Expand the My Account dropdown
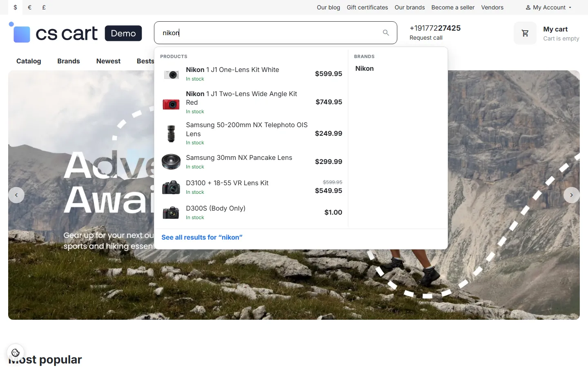 coord(549,7)
